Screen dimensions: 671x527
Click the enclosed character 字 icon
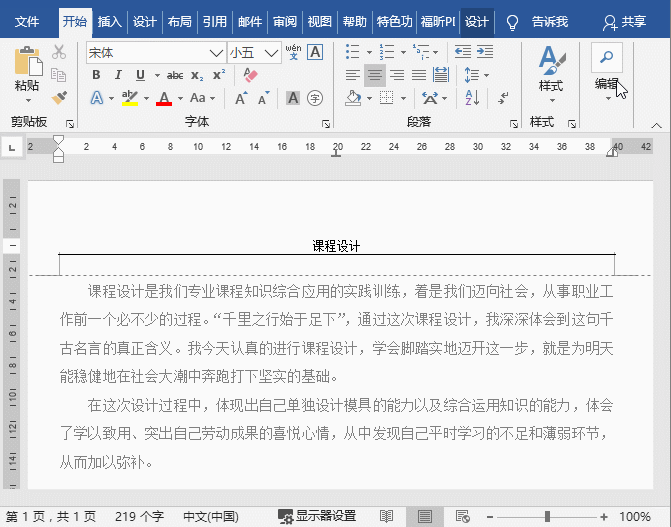315,98
